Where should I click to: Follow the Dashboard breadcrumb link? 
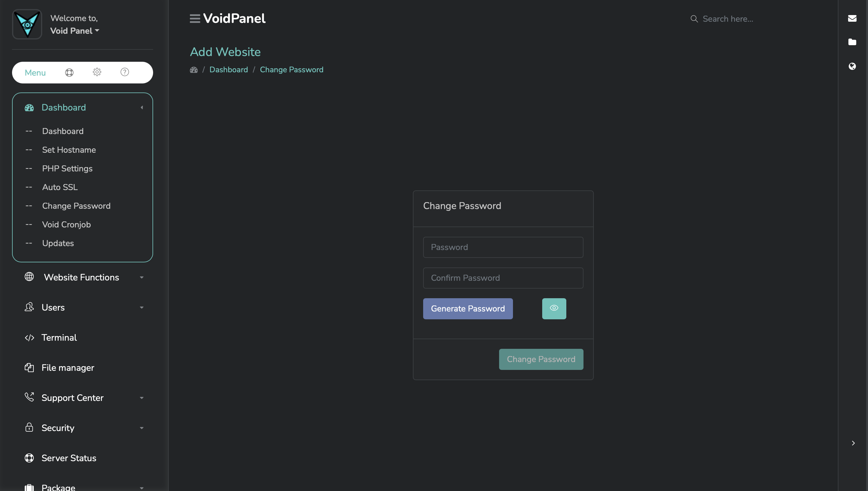click(228, 70)
